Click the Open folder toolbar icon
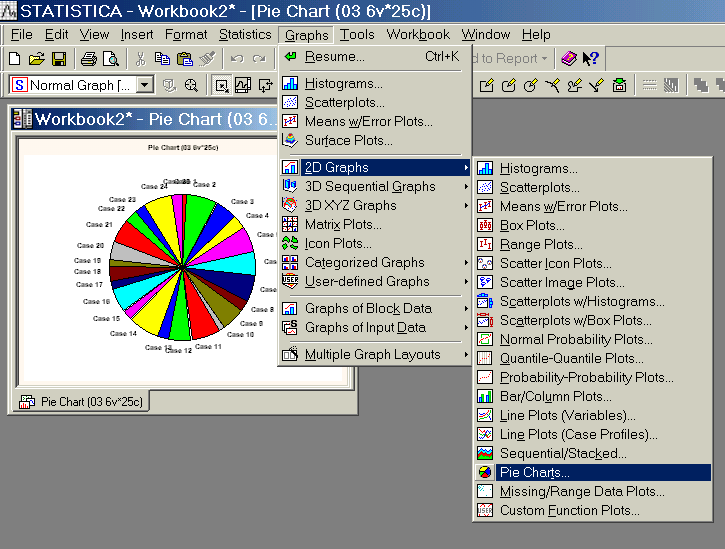The image size is (725, 549). [37, 59]
